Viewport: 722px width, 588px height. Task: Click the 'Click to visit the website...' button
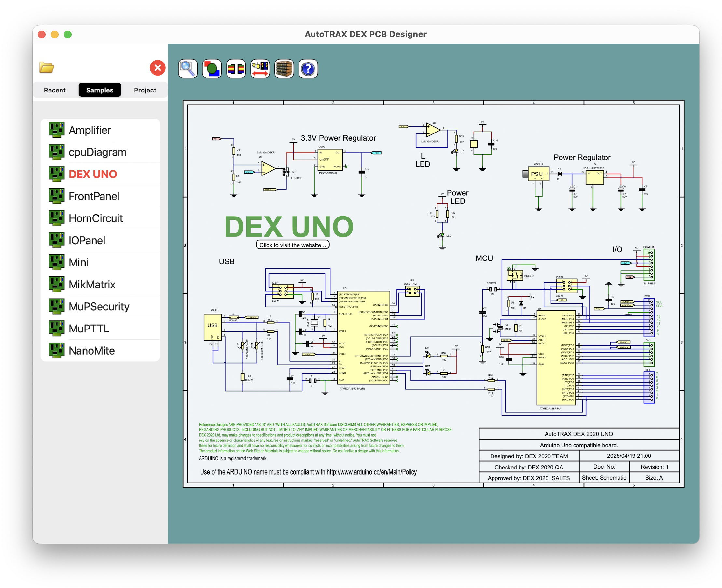[293, 245]
